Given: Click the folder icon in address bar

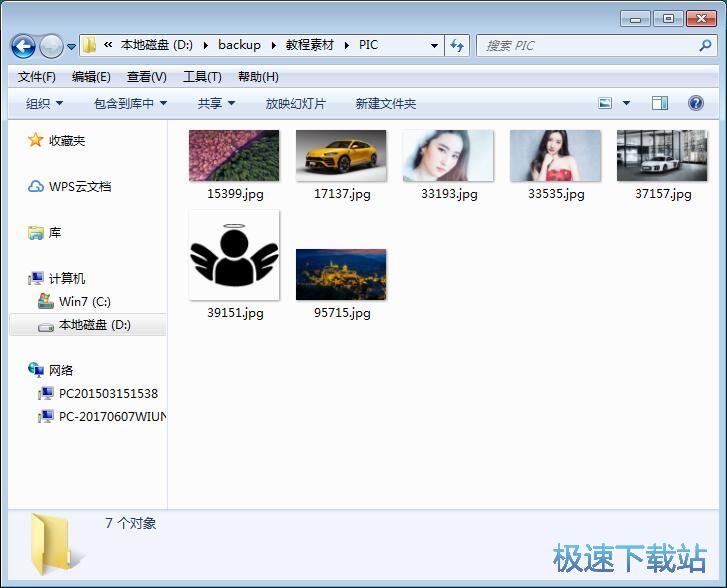Looking at the screenshot, I should (89, 45).
